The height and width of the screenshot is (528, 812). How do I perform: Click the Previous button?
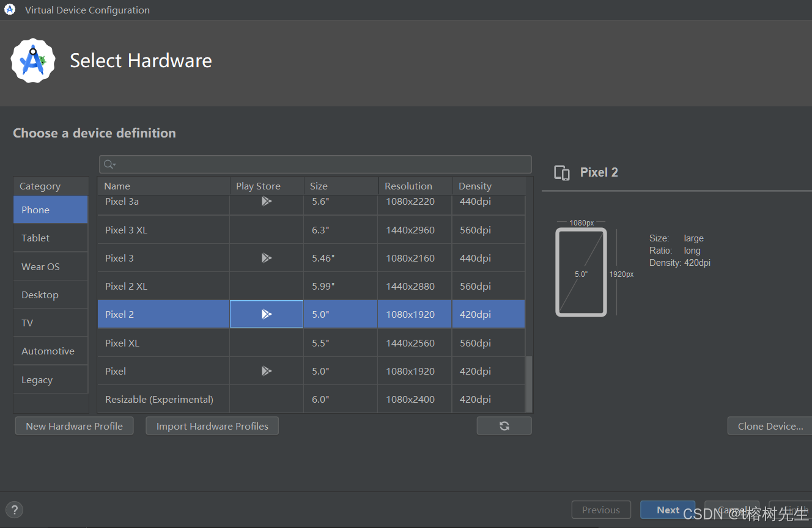click(x=600, y=510)
